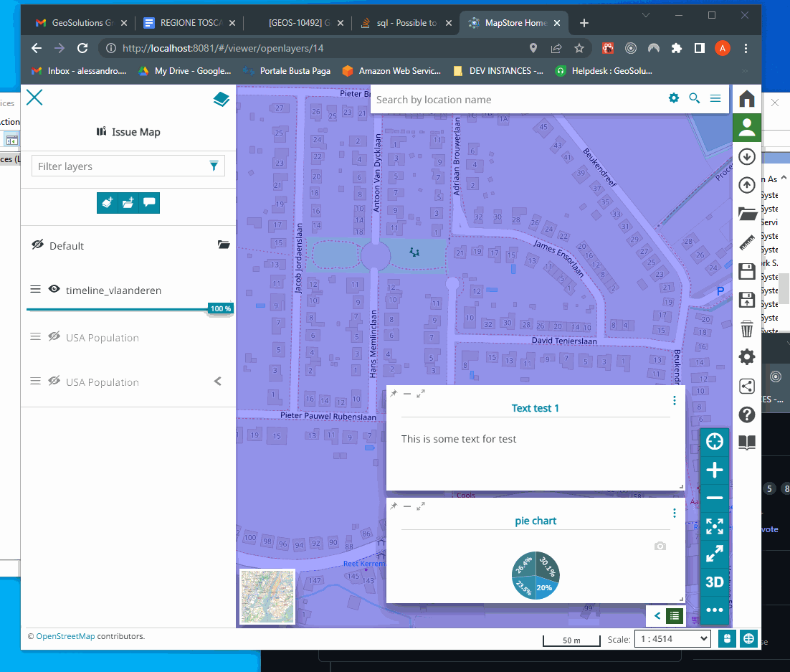Click the green widgets list tray button
Image resolution: width=790 pixels, height=672 pixels.
675,615
